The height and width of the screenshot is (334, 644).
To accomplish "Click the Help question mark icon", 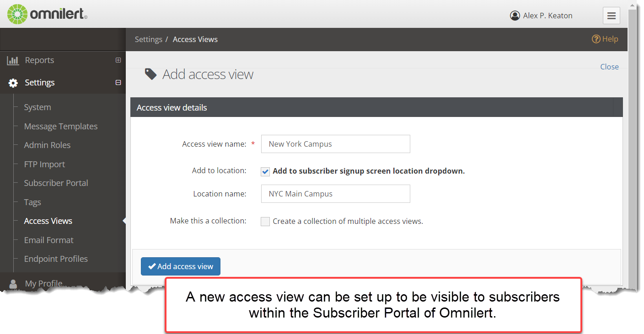I will 596,39.
